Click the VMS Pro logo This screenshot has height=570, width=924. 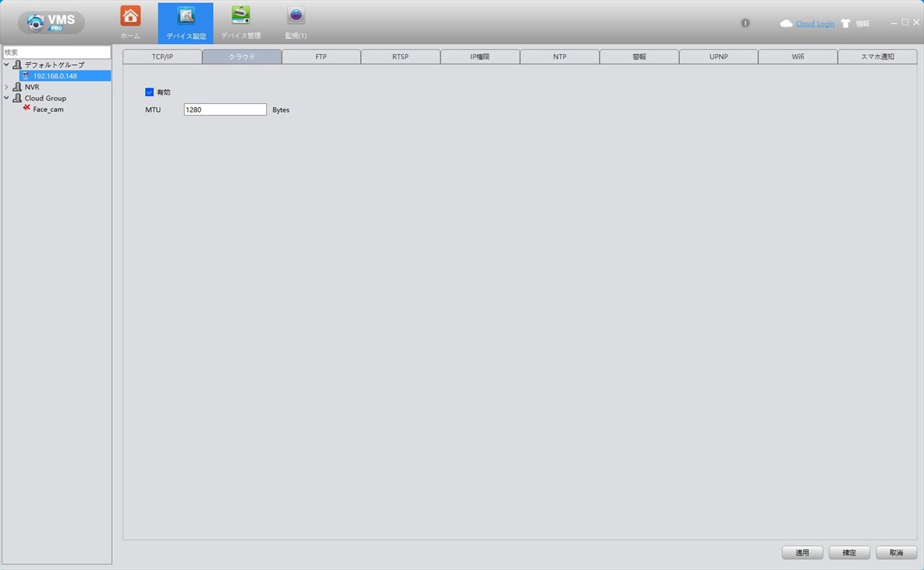pyautogui.click(x=51, y=22)
